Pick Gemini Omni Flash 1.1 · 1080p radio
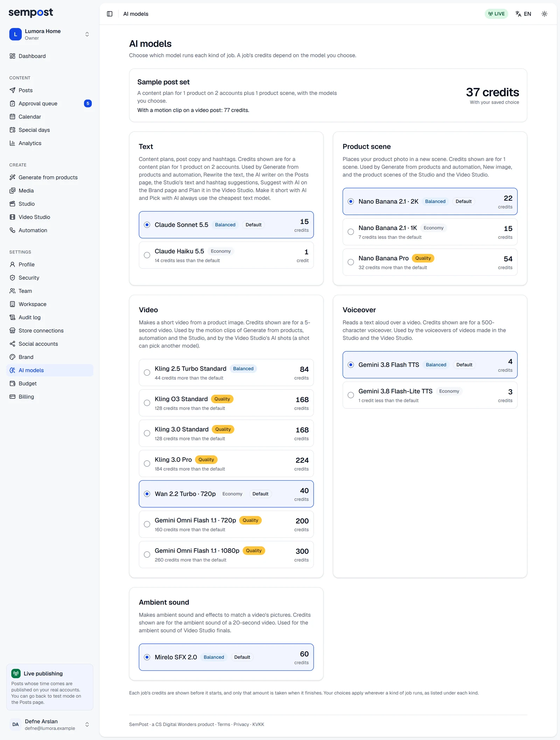560x740 pixels. pyautogui.click(x=147, y=554)
